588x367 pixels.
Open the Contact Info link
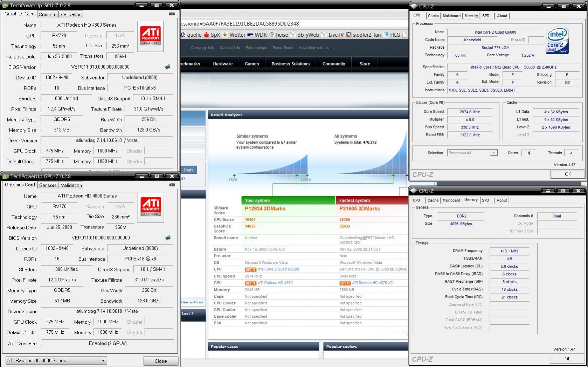point(230,48)
